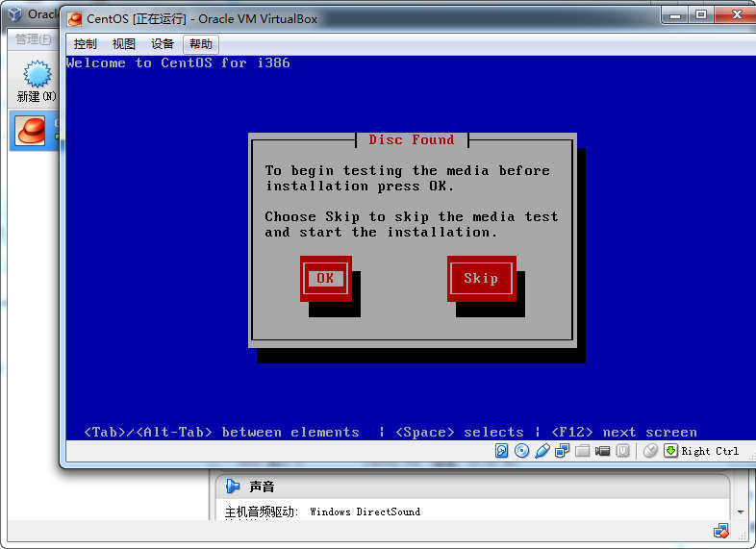Click the 声音 section header in manager
Viewport: 756px width, 549px height.
pyautogui.click(x=262, y=487)
